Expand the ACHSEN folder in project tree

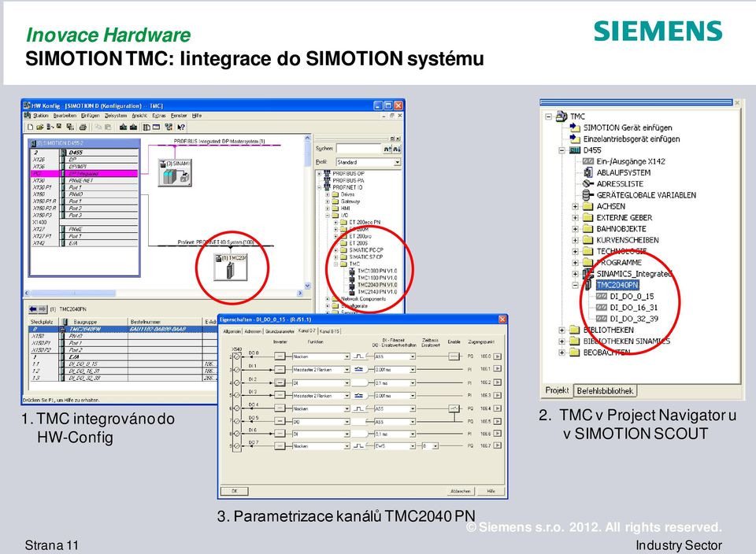(x=575, y=207)
